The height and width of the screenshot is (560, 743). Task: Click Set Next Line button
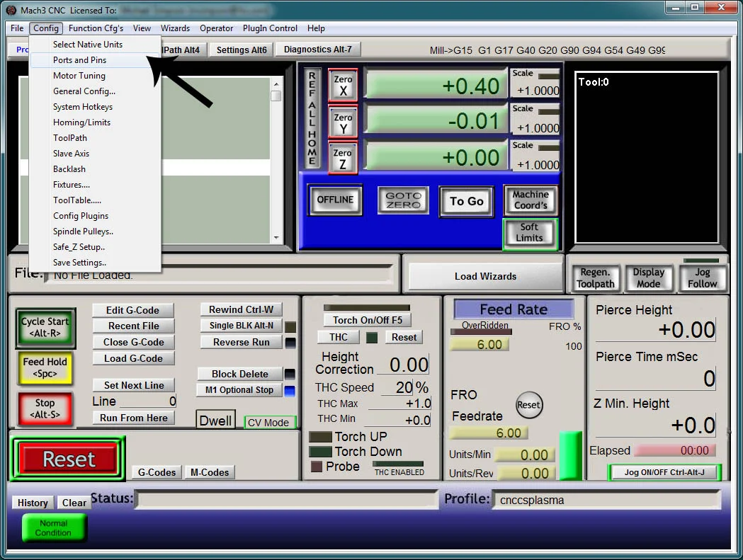(134, 385)
